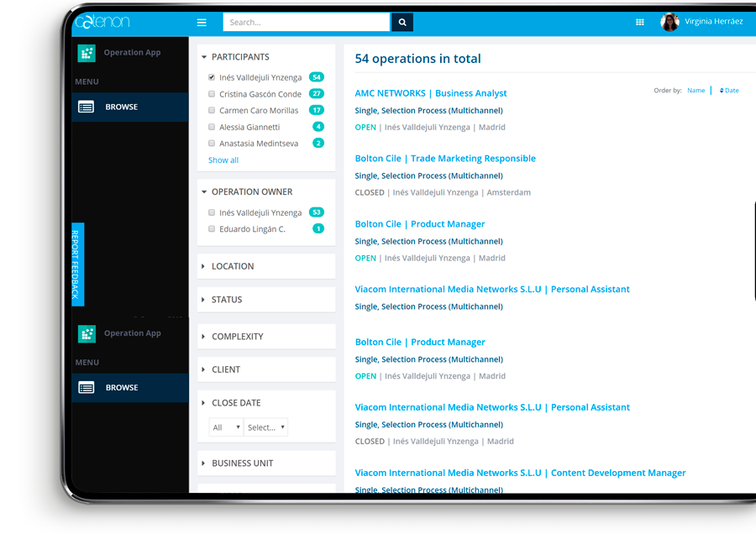Open AMC NETWORKS Business Analyst operation
Image resolution: width=756 pixels, height=534 pixels.
(x=431, y=93)
